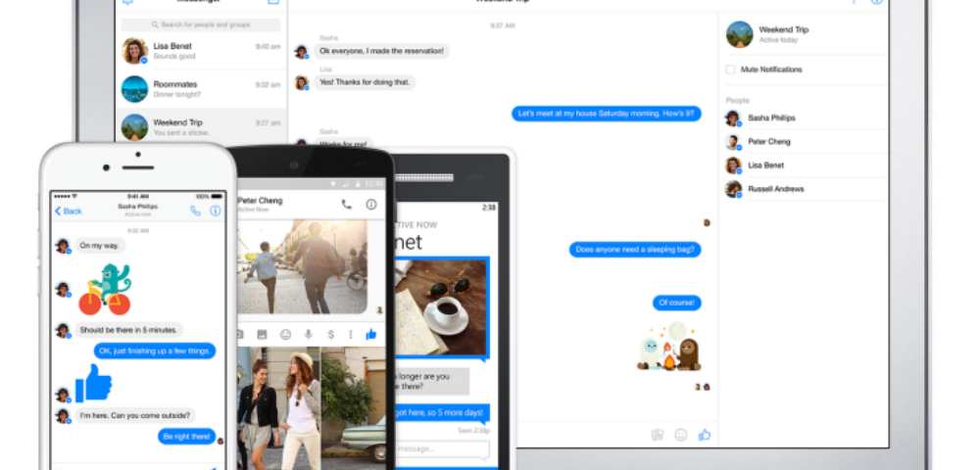Screen dimensions: 980x470
Task: Open the emoji icon in the desktop composer bar
Action: click(681, 435)
